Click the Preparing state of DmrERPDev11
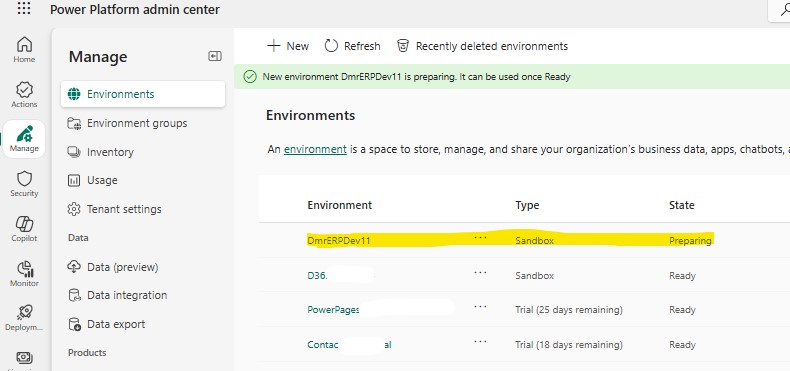790x371 pixels. pos(690,240)
